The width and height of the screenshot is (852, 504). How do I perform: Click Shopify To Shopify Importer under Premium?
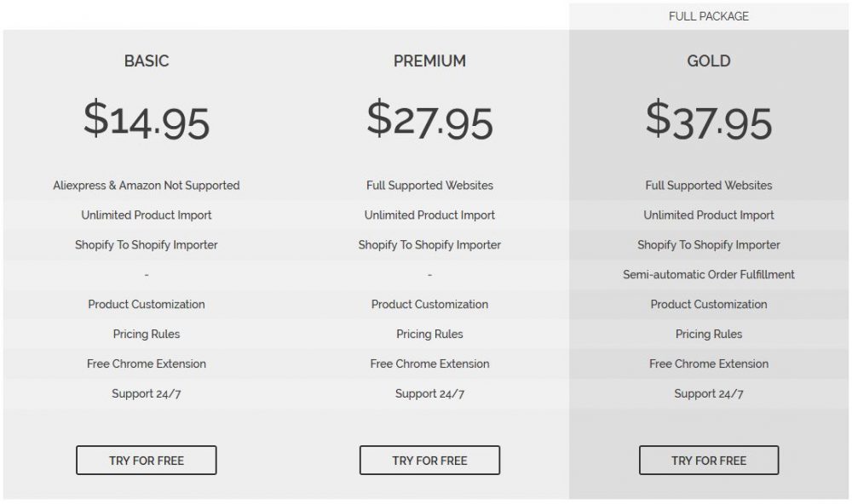point(429,245)
